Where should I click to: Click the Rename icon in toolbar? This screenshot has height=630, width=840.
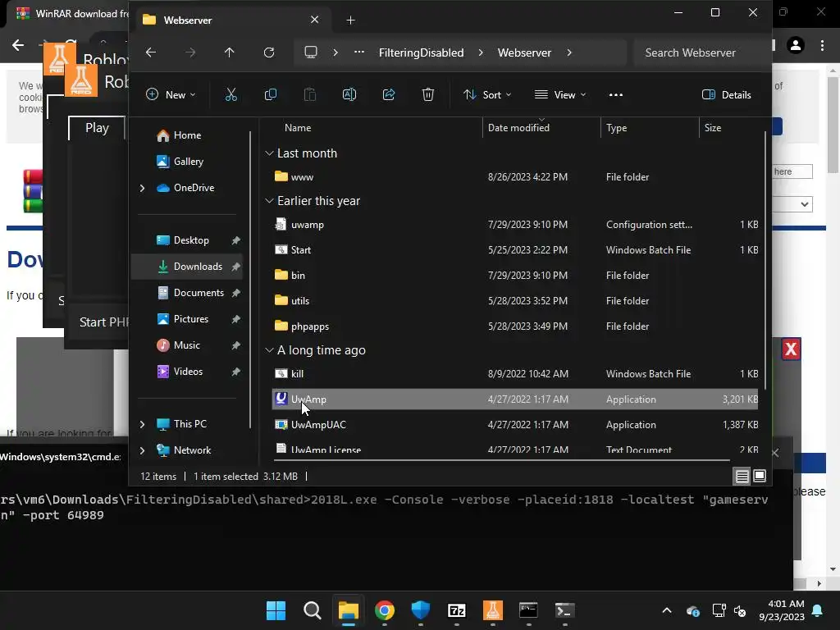pyautogui.click(x=349, y=95)
